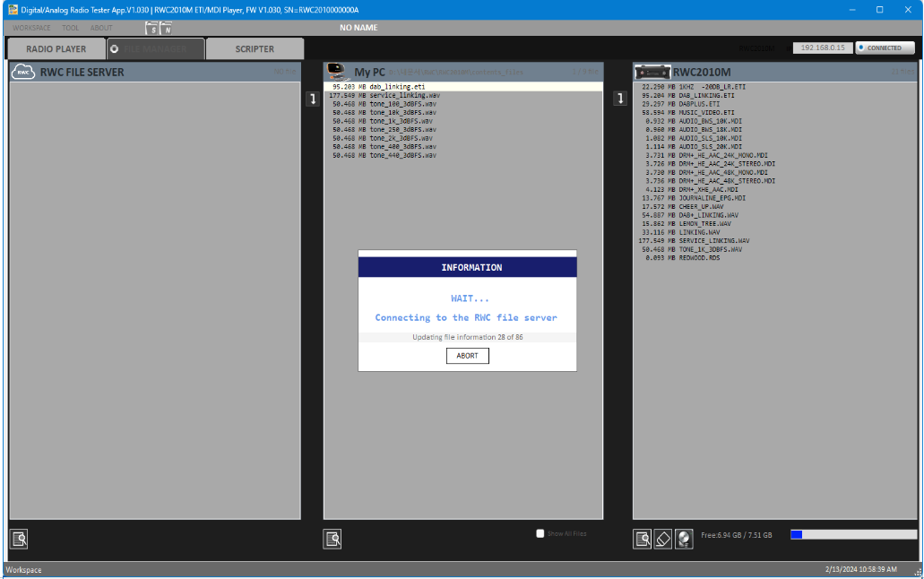The height and width of the screenshot is (579, 924).
Task: Enable the Show All Files checkbox
Action: click(540, 533)
